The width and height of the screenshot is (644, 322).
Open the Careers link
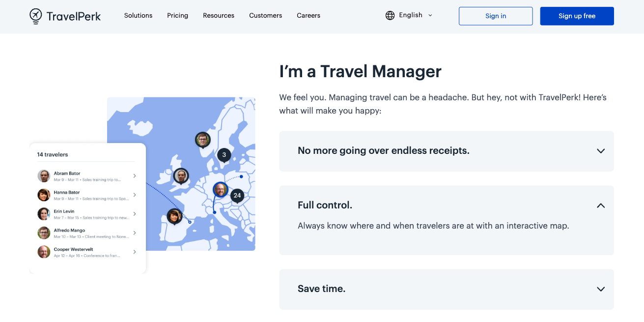(x=308, y=16)
